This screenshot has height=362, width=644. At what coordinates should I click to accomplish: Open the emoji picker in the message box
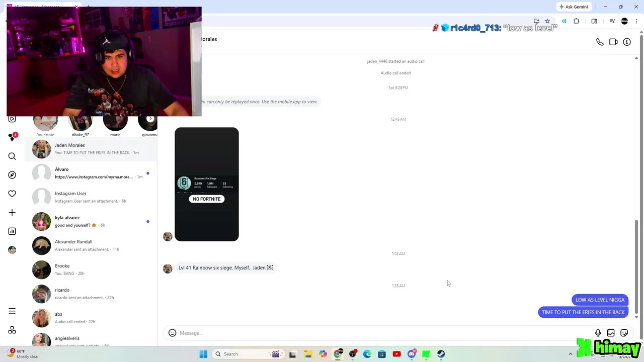pos(172,333)
